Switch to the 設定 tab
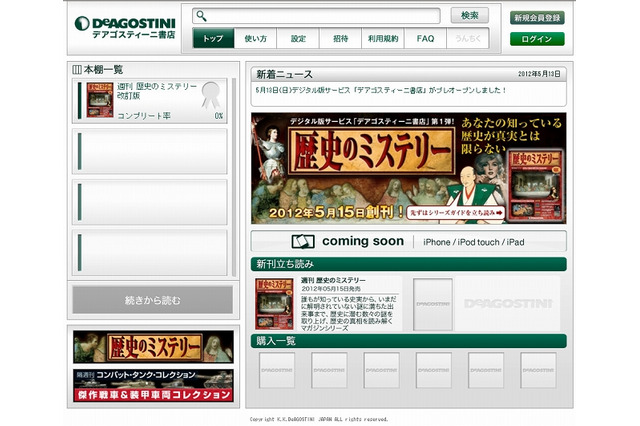The height and width of the screenshot is (426, 640). click(298, 38)
